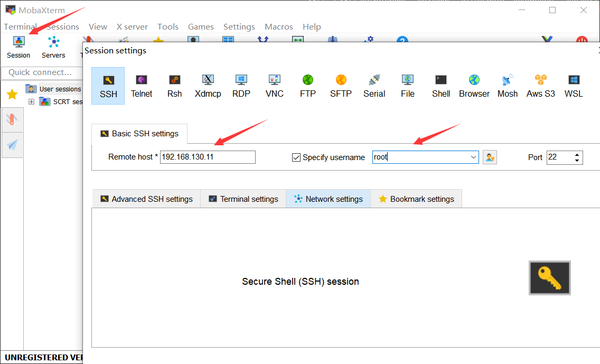Select the SSH session type
The height and width of the screenshot is (364, 600).
point(108,86)
